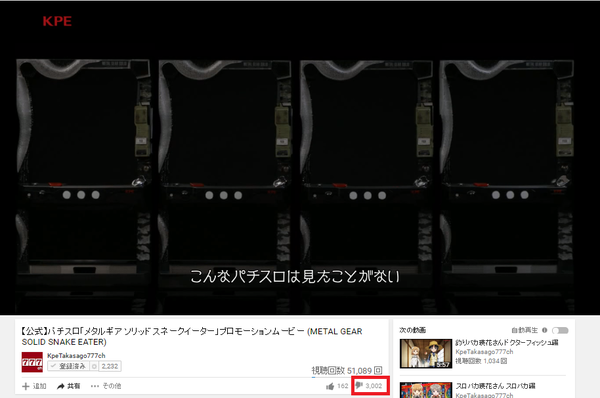The height and width of the screenshot is (398, 600).
Task: Click the video title METAL GEAR SOLID SNAKE EATER
Action: click(192, 336)
